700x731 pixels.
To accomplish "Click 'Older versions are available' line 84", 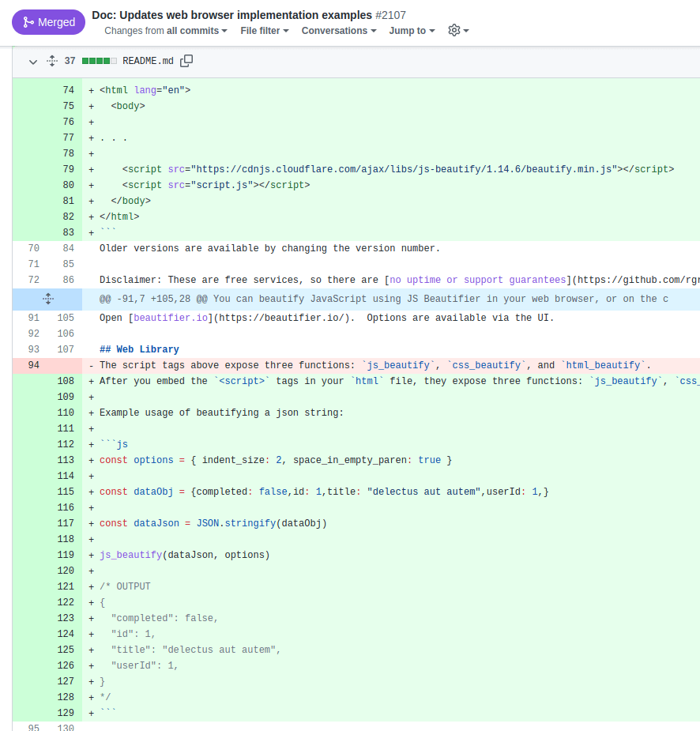I will (x=269, y=248).
